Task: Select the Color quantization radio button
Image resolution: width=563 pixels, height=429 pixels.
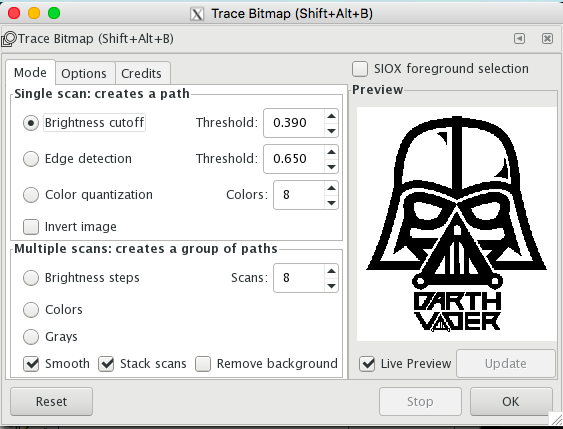Action: pos(31,195)
